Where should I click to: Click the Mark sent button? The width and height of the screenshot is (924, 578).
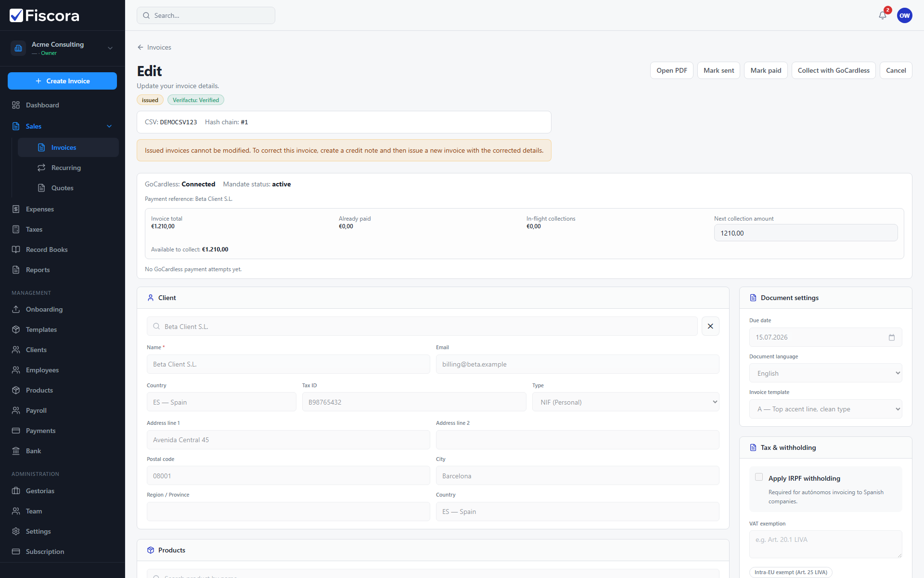click(719, 70)
